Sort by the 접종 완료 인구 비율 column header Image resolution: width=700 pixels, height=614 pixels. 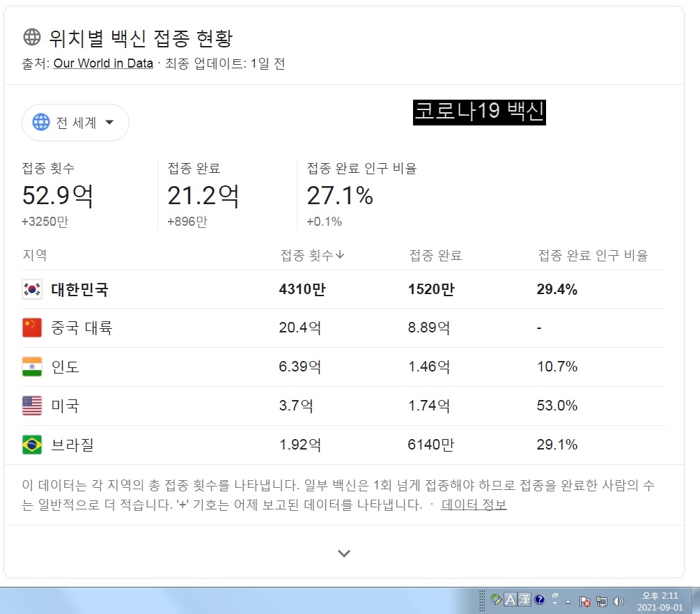click(x=593, y=255)
